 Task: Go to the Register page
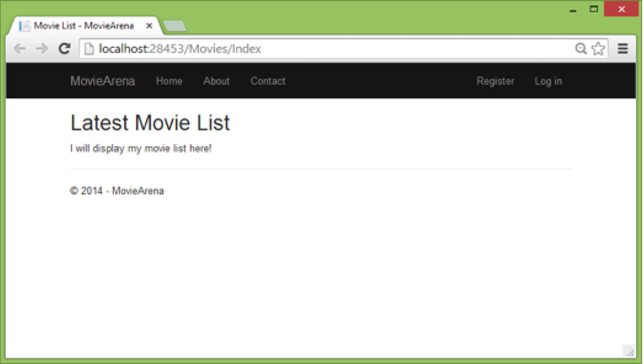point(495,81)
